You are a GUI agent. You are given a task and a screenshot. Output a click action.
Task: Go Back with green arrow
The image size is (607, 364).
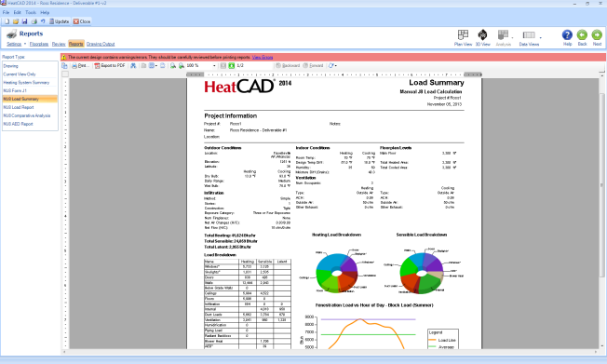582,38
